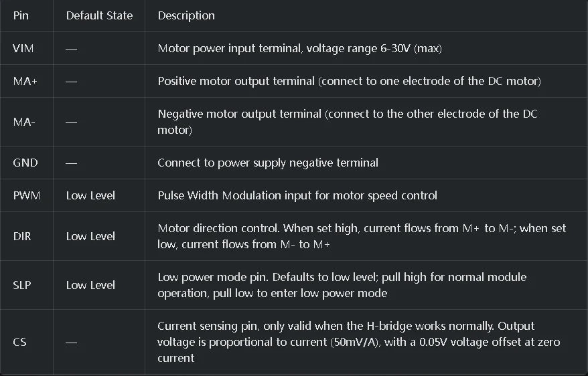This screenshot has width=588, height=376.
Task: Click the power supply negative terminal description
Action: click(268, 163)
